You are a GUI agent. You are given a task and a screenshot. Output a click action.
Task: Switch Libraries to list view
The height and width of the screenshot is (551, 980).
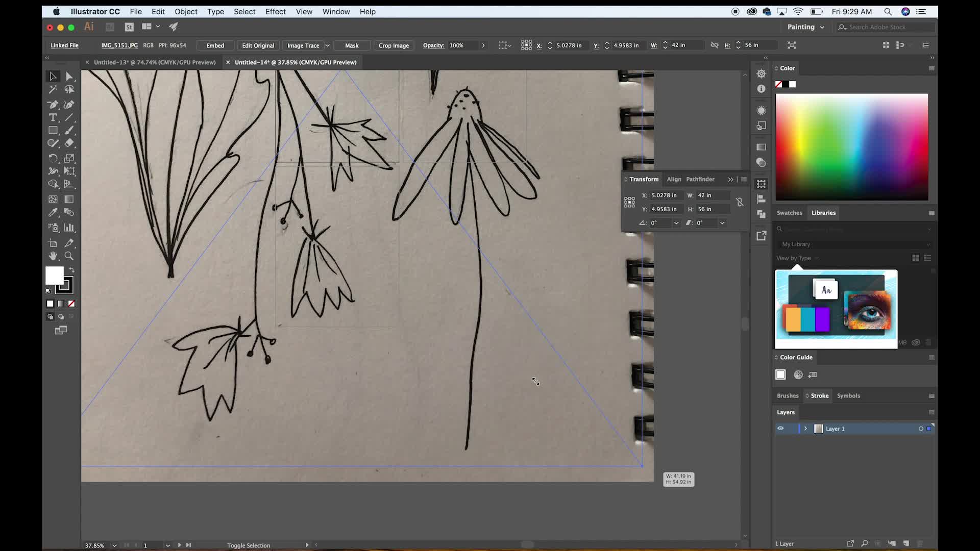(x=928, y=258)
